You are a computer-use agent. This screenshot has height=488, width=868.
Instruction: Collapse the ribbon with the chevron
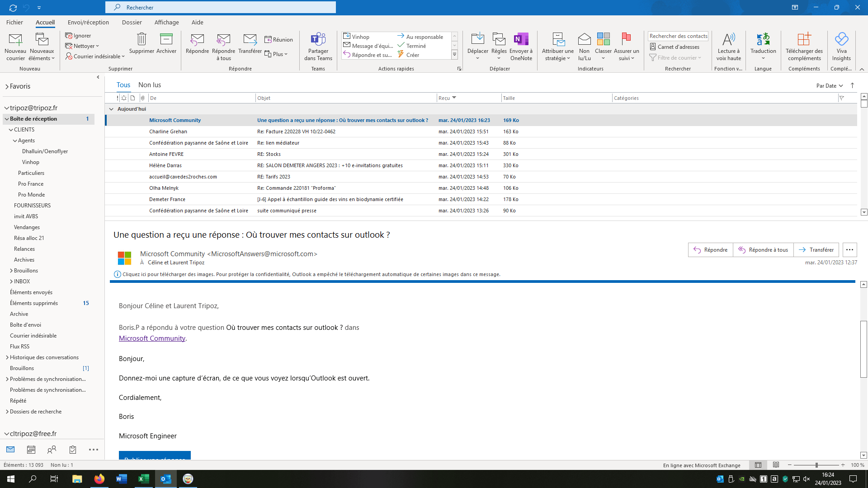coord(862,69)
